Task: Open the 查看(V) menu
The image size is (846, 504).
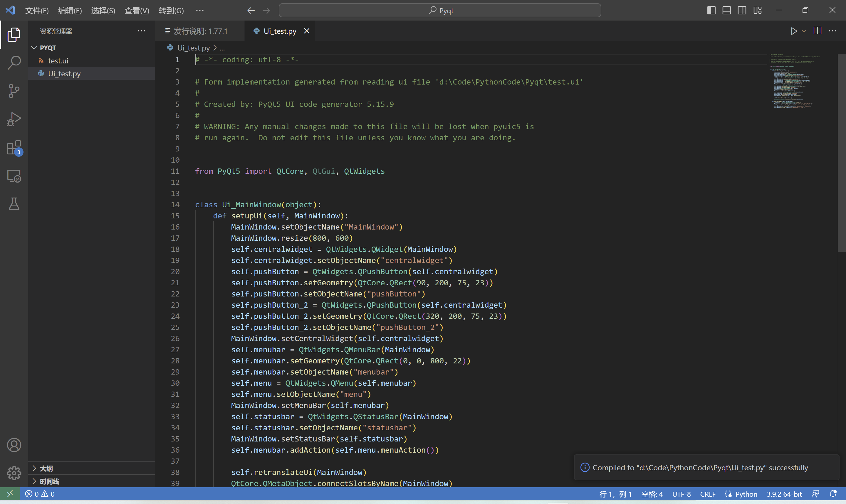Action: pos(137,11)
